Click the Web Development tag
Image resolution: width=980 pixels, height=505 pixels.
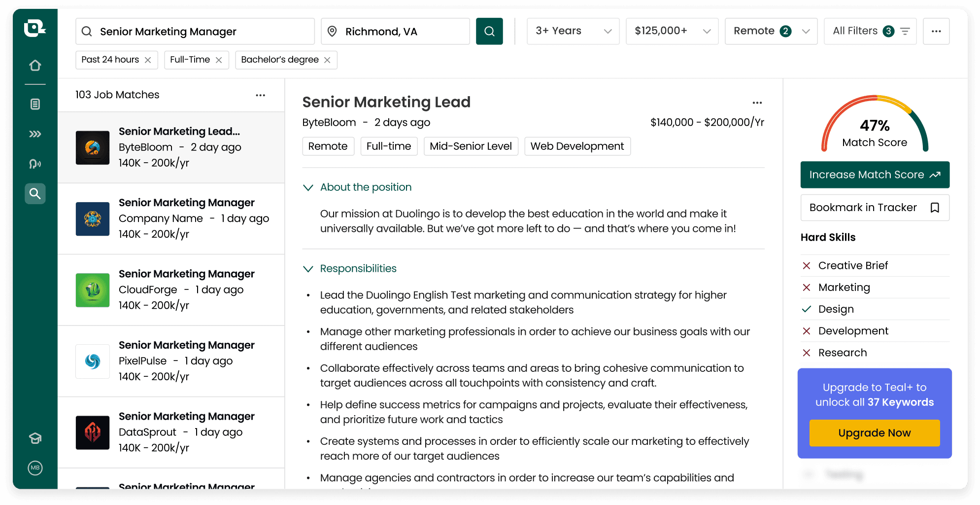pyautogui.click(x=577, y=146)
